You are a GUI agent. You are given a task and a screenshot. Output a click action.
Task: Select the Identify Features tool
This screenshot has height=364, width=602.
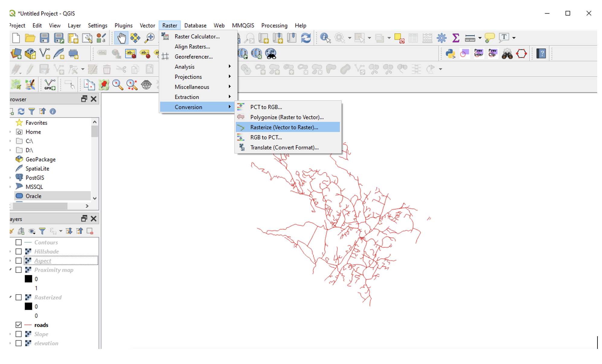click(x=325, y=38)
